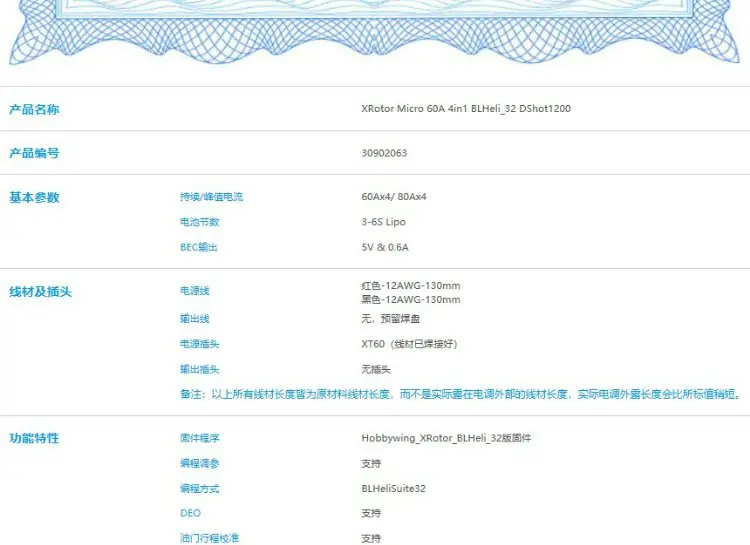This screenshot has width=750, height=545.
Task: Click the 输出线 label
Action: (x=195, y=319)
